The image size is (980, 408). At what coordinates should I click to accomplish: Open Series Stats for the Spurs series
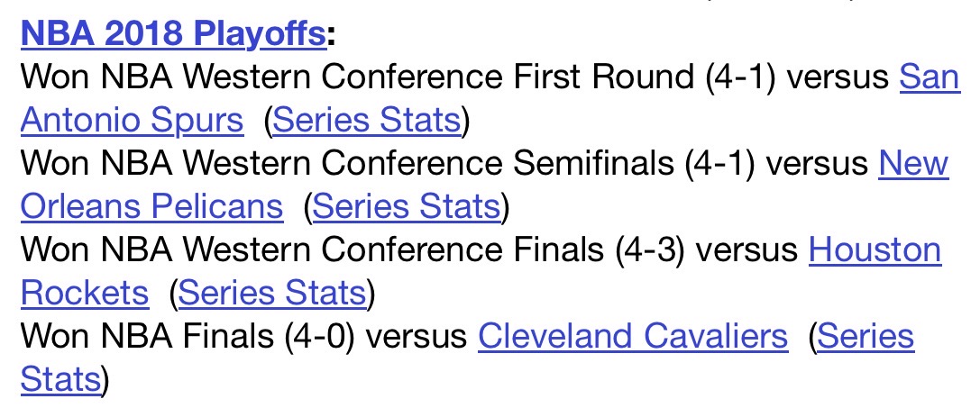(x=367, y=120)
